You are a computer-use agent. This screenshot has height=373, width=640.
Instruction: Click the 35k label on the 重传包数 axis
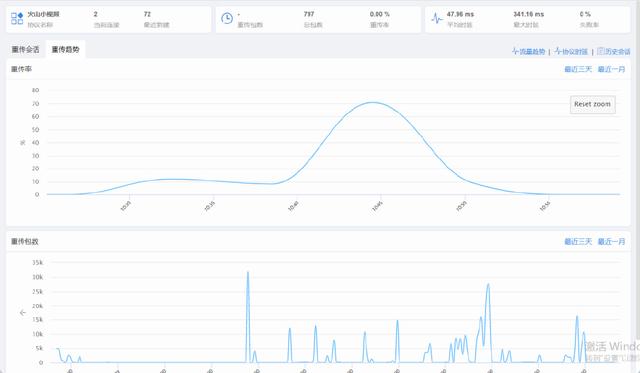point(38,263)
